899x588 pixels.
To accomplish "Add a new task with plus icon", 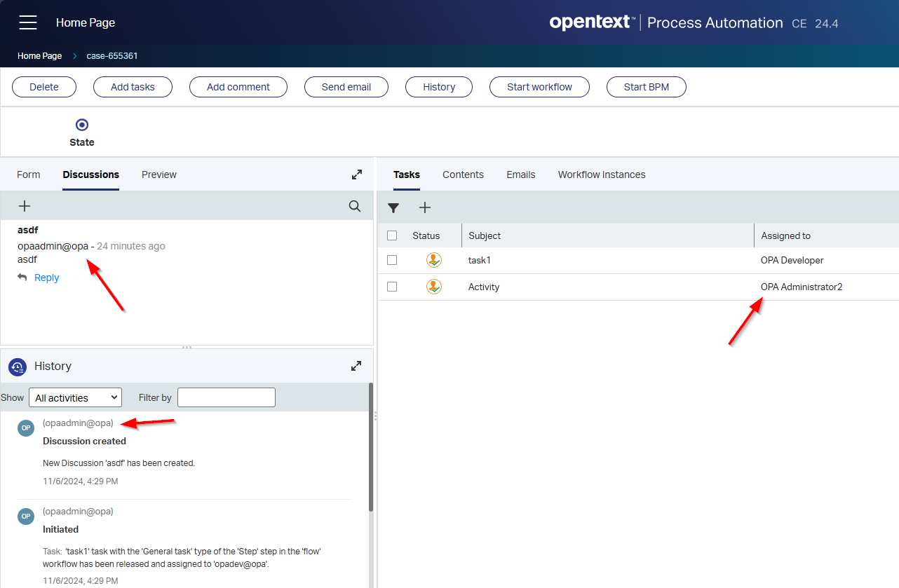I will tap(425, 207).
